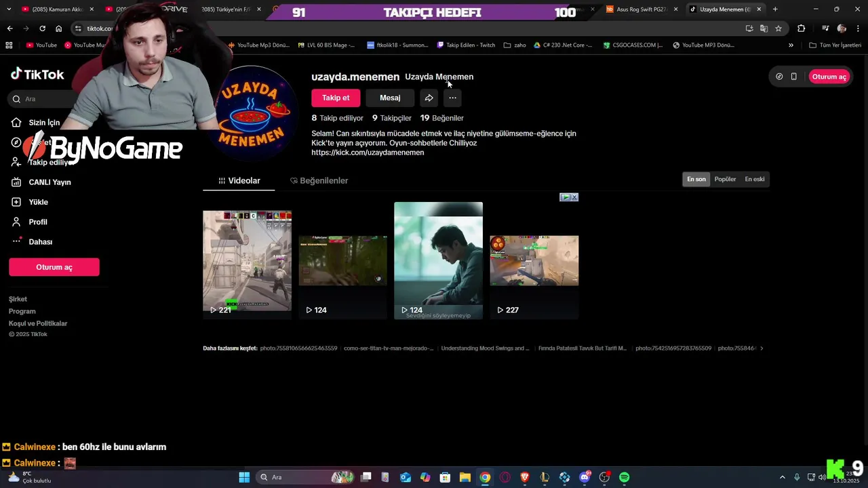Click the Takip et follow button
Viewport: 868px width, 488px height.
coord(336,98)
